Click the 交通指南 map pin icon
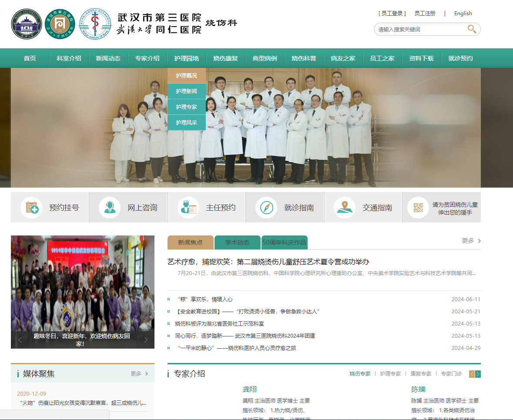Image resolution: width=513 pixels, height=420 pixels. tap(345, 208)
